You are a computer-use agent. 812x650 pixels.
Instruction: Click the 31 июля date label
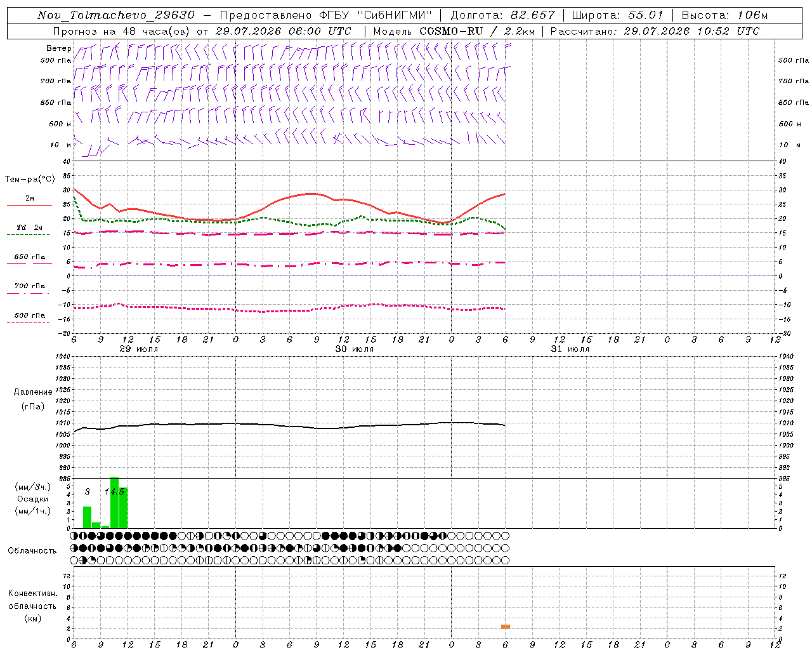(570, 349)
